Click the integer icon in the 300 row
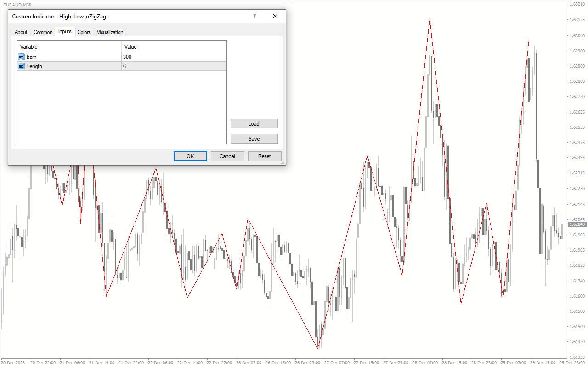 pyautogui.click(x=22, y=57)
